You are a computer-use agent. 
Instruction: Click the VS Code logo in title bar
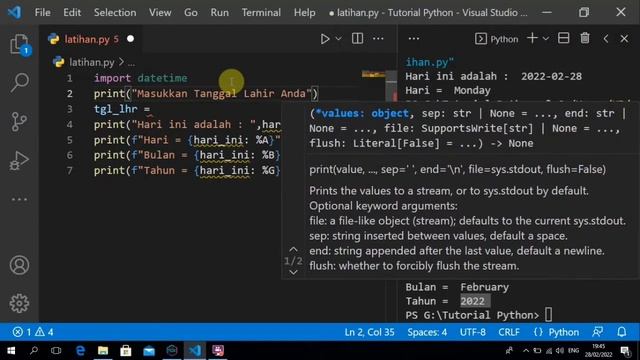click(14, 12)
